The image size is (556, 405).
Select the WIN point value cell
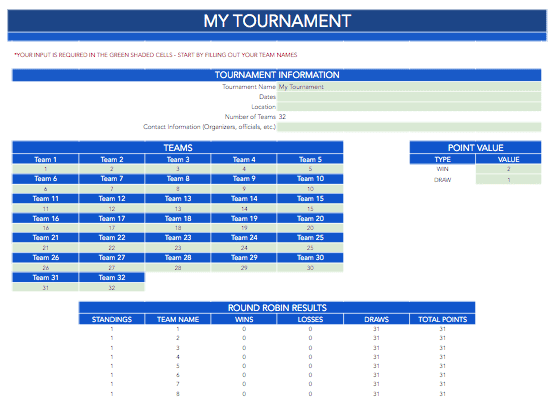(x=508, y=169)
